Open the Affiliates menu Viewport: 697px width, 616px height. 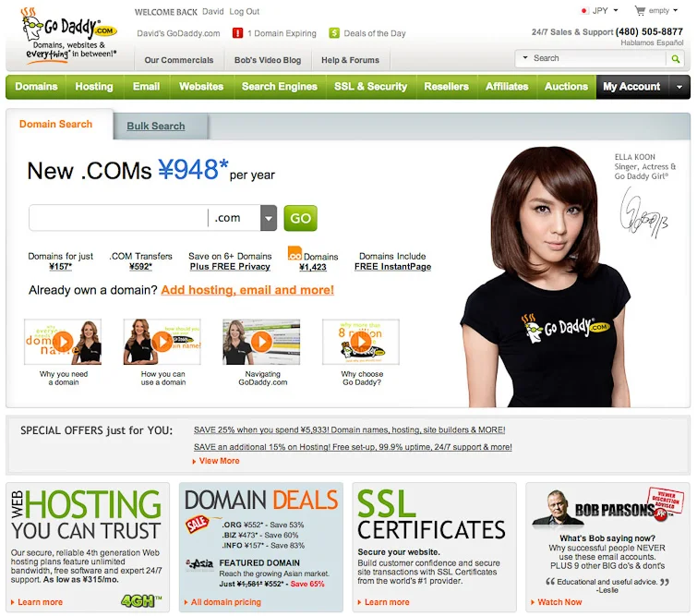pos(507,87)
